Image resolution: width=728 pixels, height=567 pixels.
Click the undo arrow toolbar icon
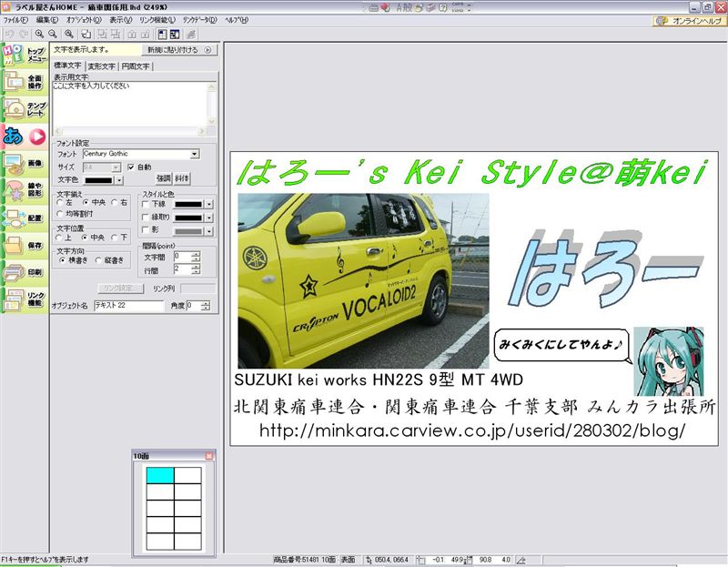click(x=10, y=34)
